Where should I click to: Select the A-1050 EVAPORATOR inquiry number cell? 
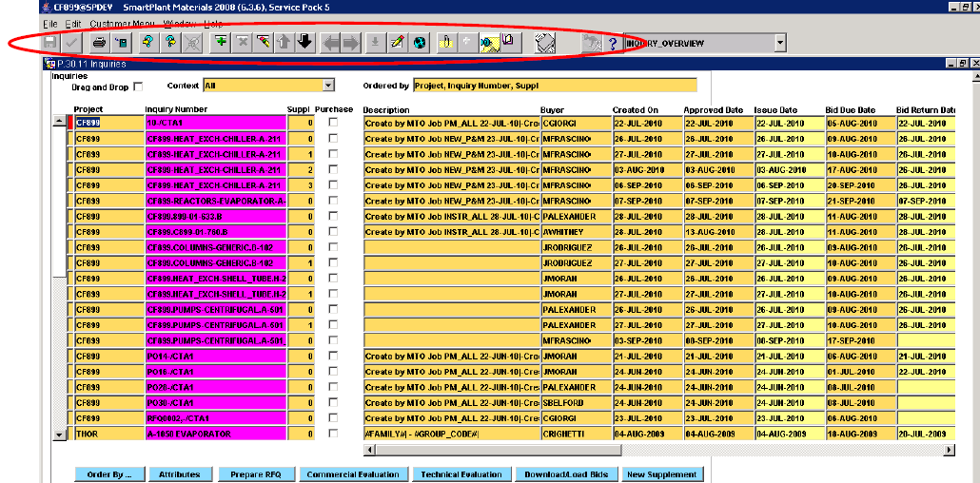tap(215, 434)
